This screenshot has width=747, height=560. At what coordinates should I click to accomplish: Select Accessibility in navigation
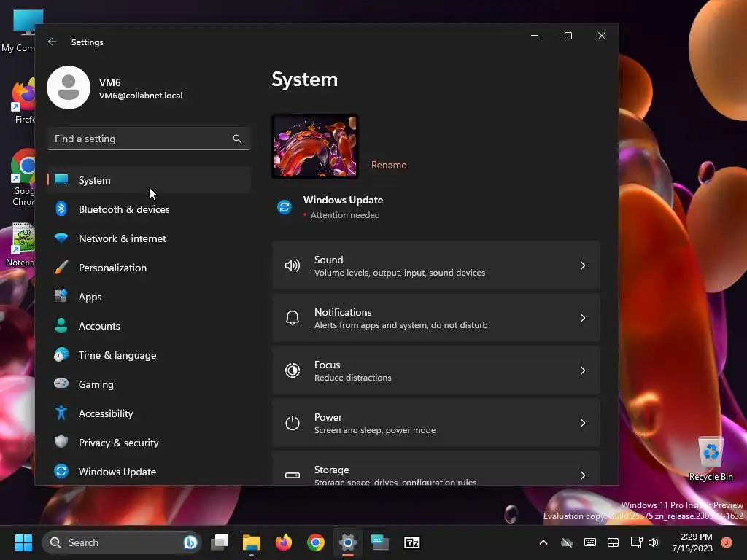149,413
